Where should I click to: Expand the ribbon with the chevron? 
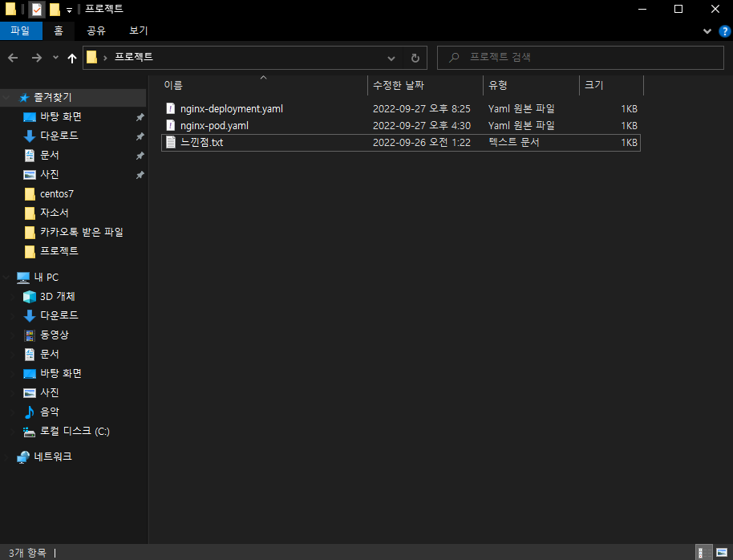click(x=707, y=31)
